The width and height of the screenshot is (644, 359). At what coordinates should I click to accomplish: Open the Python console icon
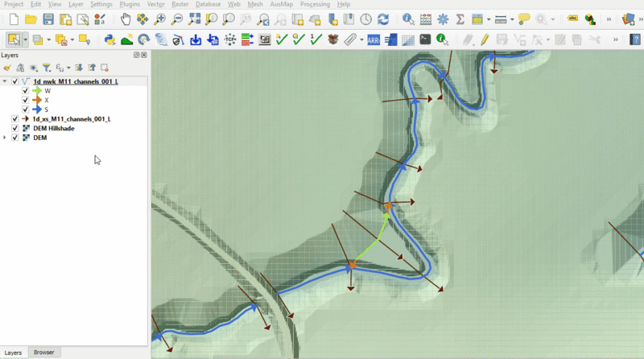[x=109, y=39]
